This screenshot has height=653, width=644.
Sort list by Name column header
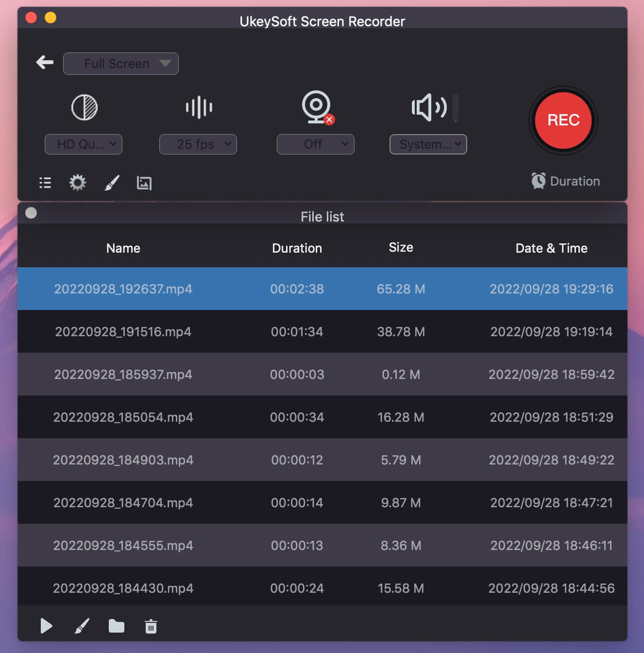[123, 248]
